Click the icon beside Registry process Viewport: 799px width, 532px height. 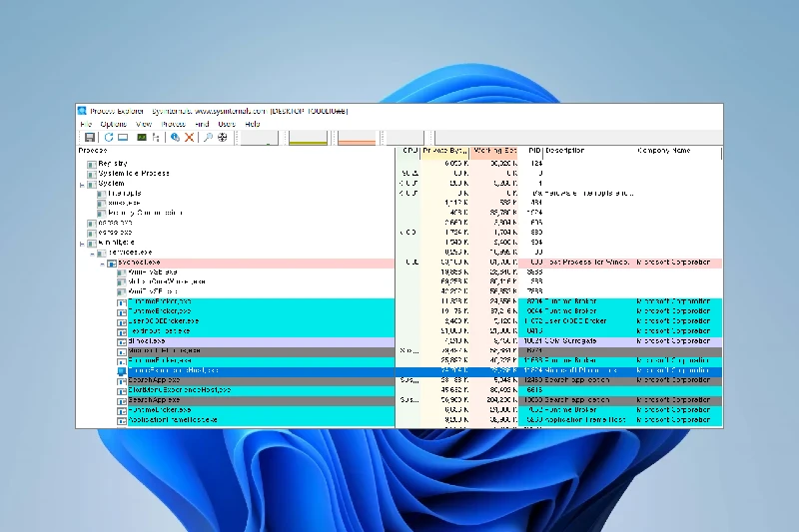(x=92, y=164)
